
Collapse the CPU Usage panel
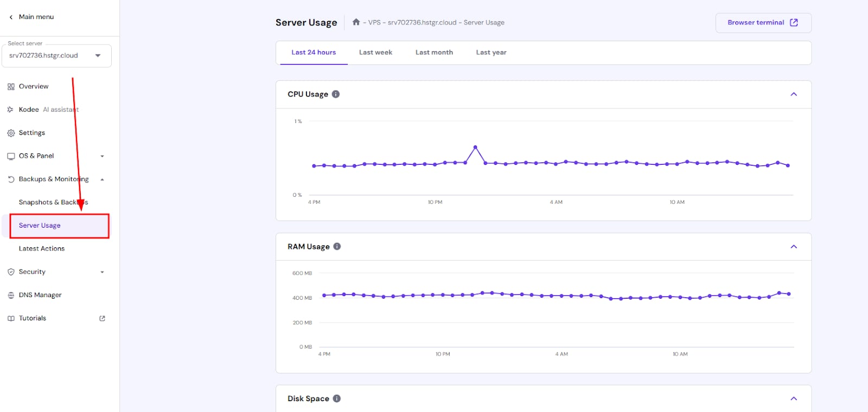point(794,94)
